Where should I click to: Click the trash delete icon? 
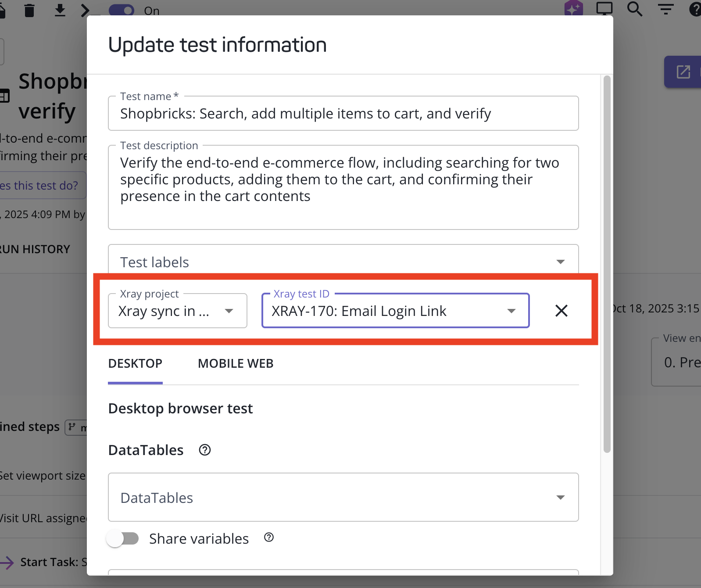click(29, 10)
